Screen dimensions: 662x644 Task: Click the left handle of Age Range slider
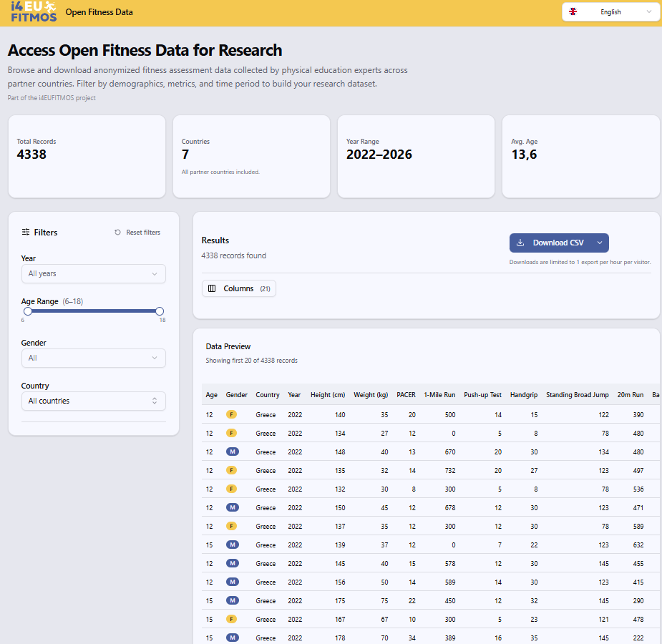coord(28,311)
